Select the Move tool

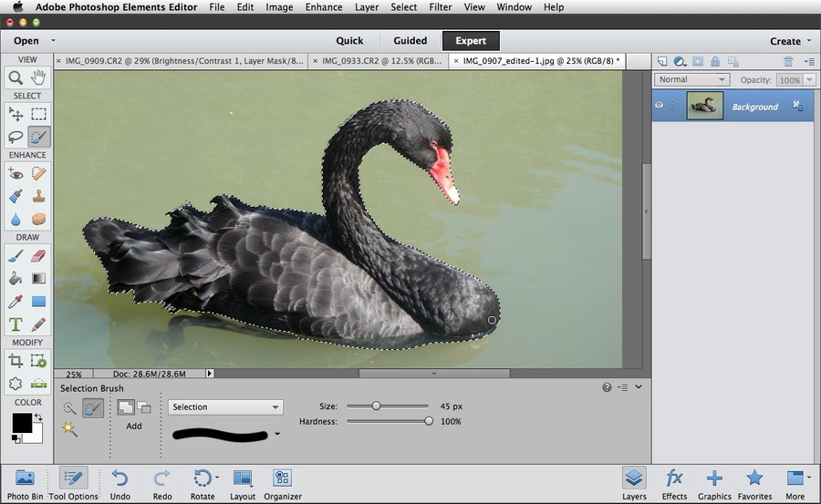(16, 114)
